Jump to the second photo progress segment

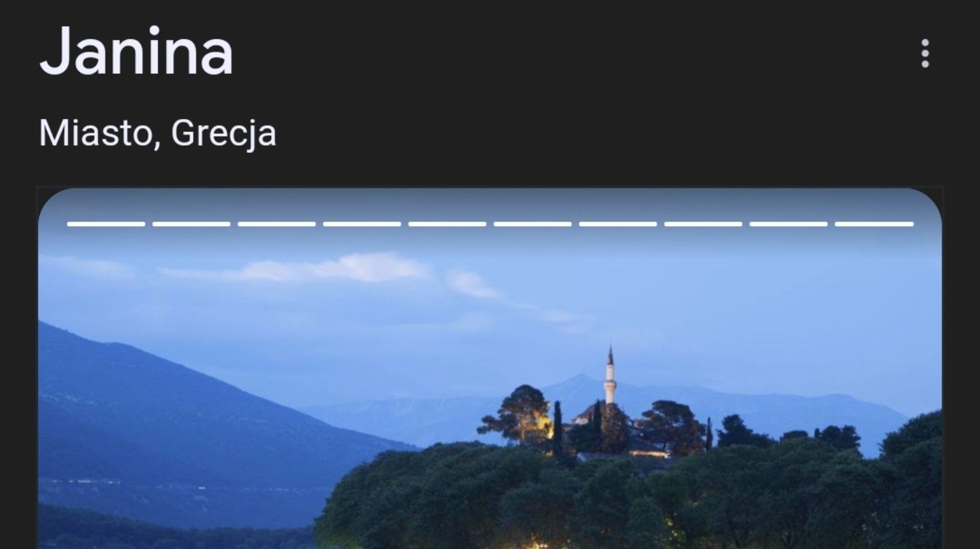click(x=191, y=224)
